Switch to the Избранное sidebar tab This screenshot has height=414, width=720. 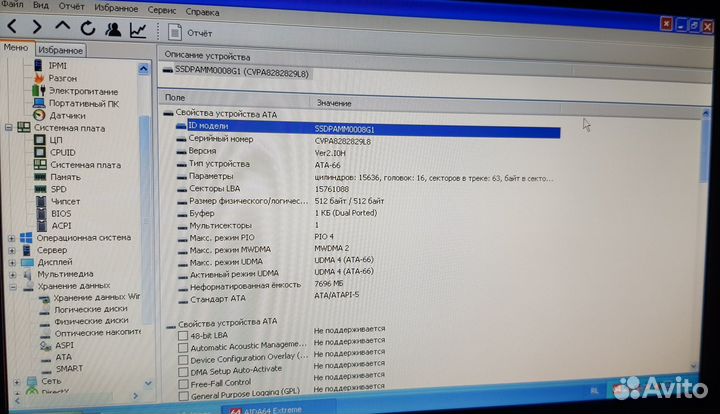[60, 50]
